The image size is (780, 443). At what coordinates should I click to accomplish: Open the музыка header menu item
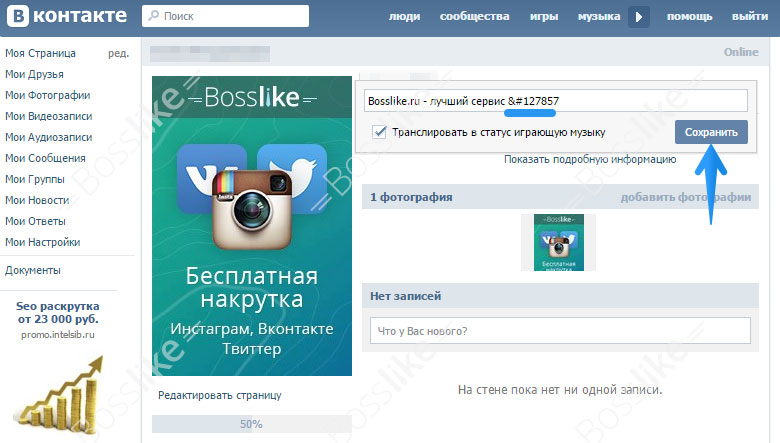pyautogui.click(x=599, y=16)
